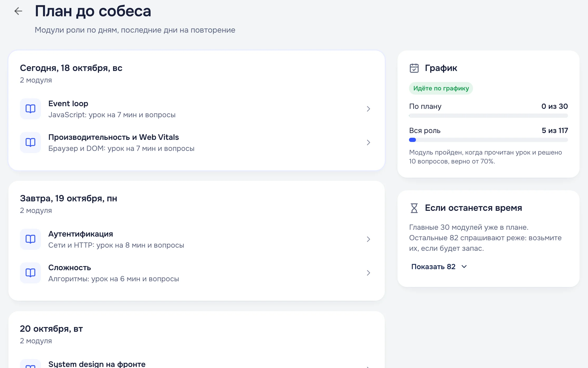Screen dimensions: 588x368
Task: Click the book icon beside Сложность
Action: tap(30, 273)
